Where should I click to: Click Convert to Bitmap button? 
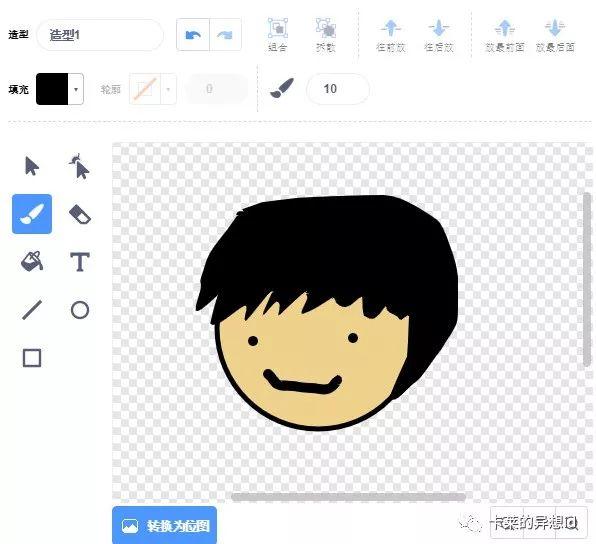click(165, 526)
